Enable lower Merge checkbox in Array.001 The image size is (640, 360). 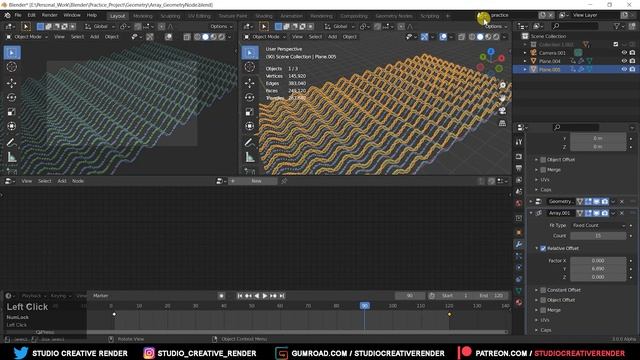pyautogui.click(x=543, y=310)
